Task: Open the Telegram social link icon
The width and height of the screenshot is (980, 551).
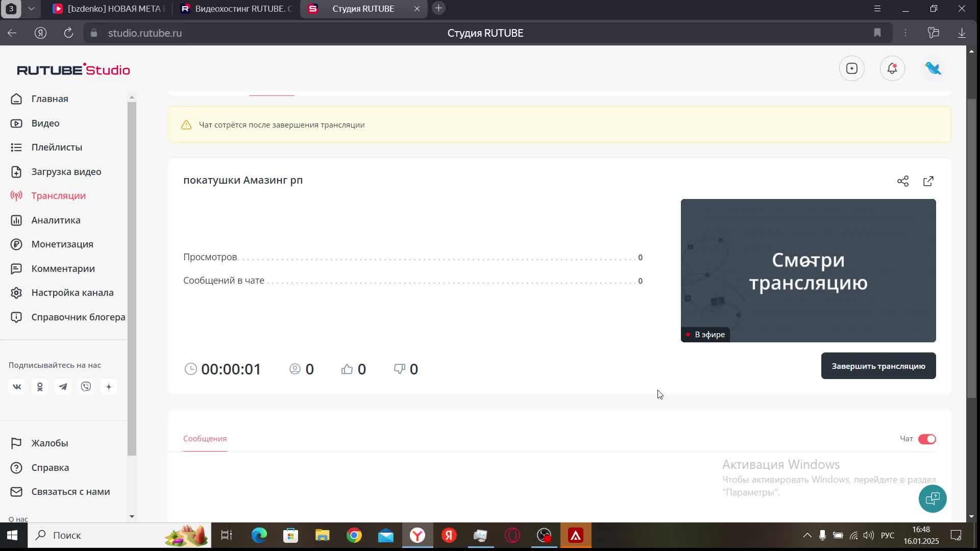Action: [x=63, y=387]
